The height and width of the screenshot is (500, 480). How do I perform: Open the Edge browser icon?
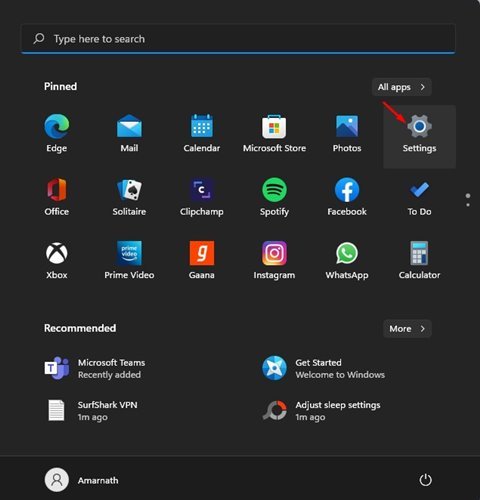click(57, 127)
